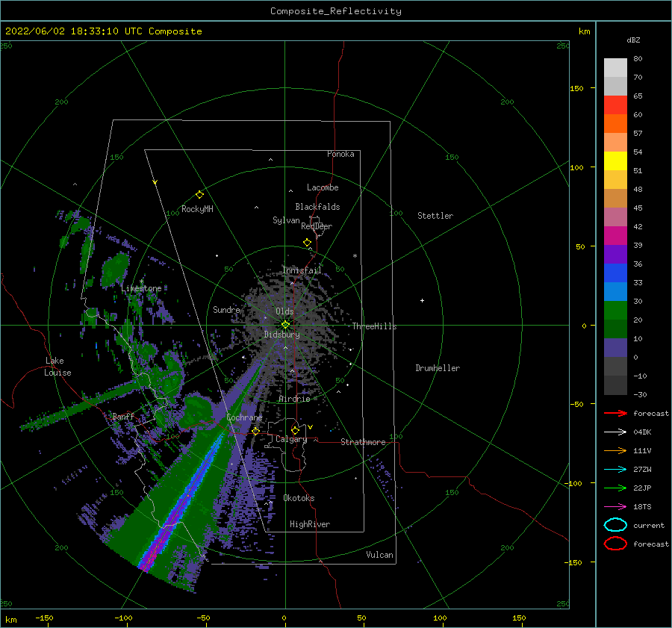
Task: Click the cyan 27ZW arrow icon
Action: coord(615,470)
